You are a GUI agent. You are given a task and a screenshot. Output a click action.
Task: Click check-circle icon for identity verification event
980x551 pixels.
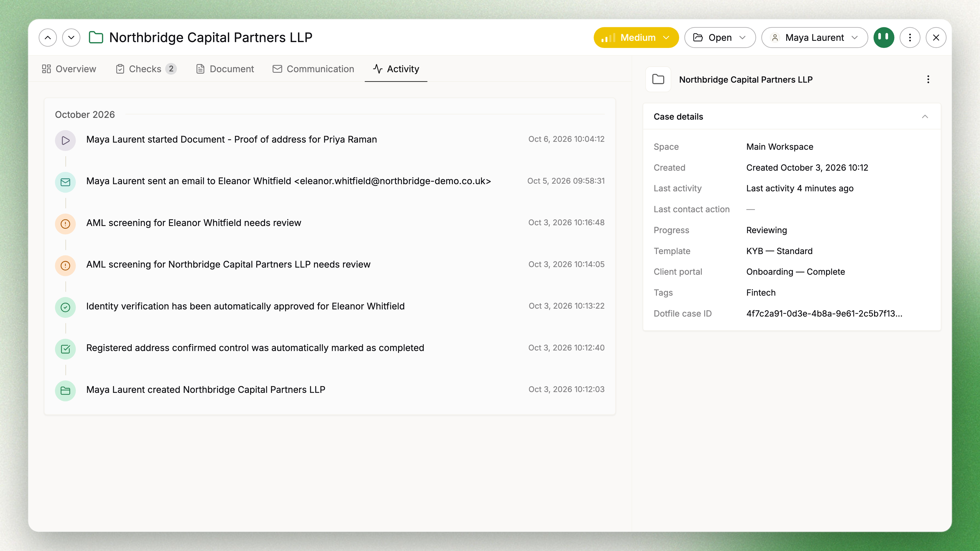[x=65, y=307]
